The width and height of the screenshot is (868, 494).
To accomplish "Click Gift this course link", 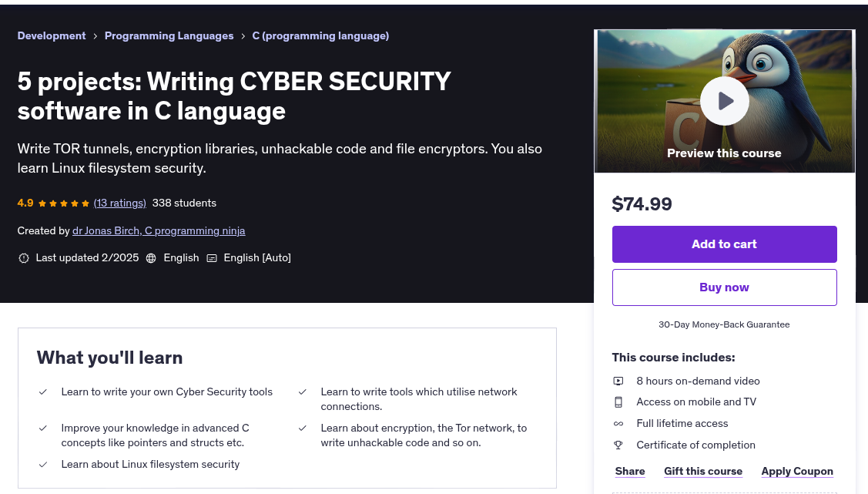I will 703,472.
